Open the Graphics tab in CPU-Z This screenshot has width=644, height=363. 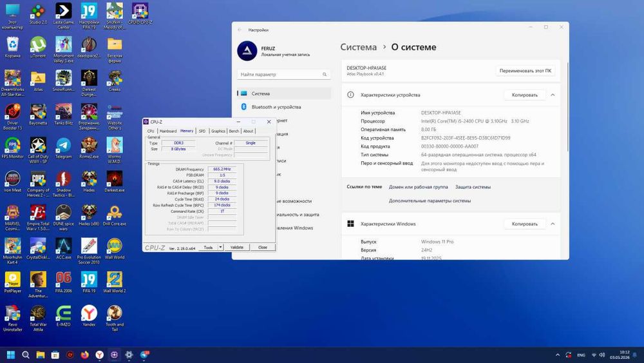point(218,131)
